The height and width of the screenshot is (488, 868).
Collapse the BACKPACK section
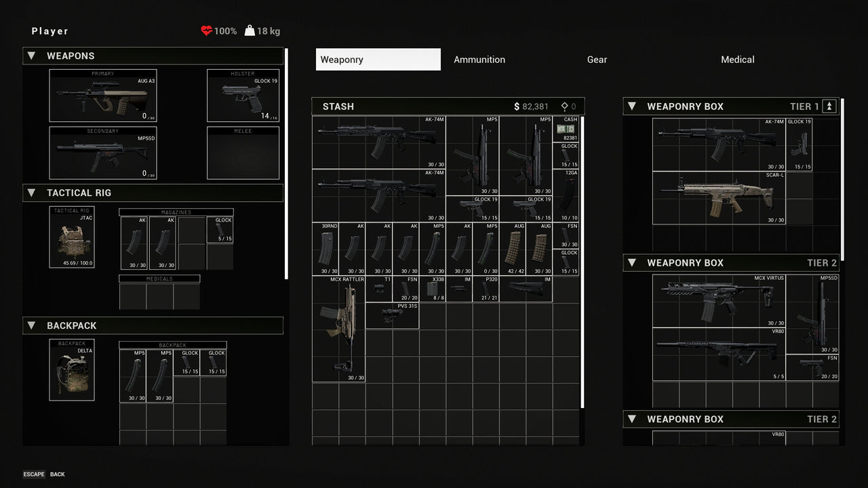click(x=31, y=325)
